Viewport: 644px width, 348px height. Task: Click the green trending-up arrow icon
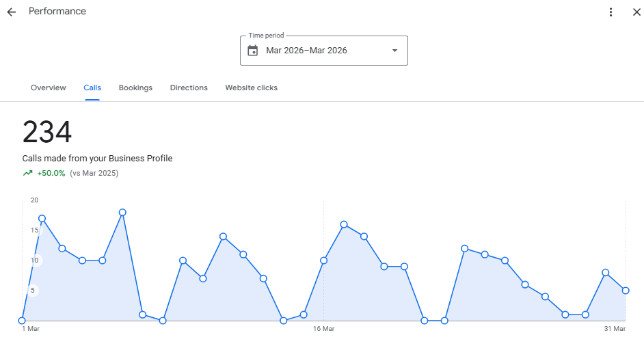pos(27,173)
